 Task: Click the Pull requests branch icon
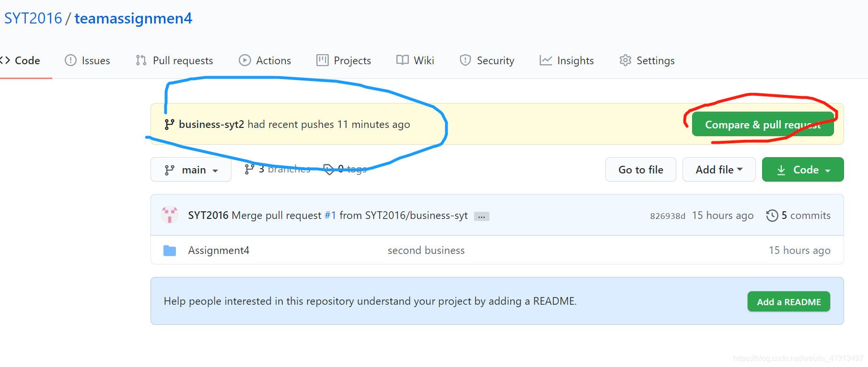pos(141,60)
